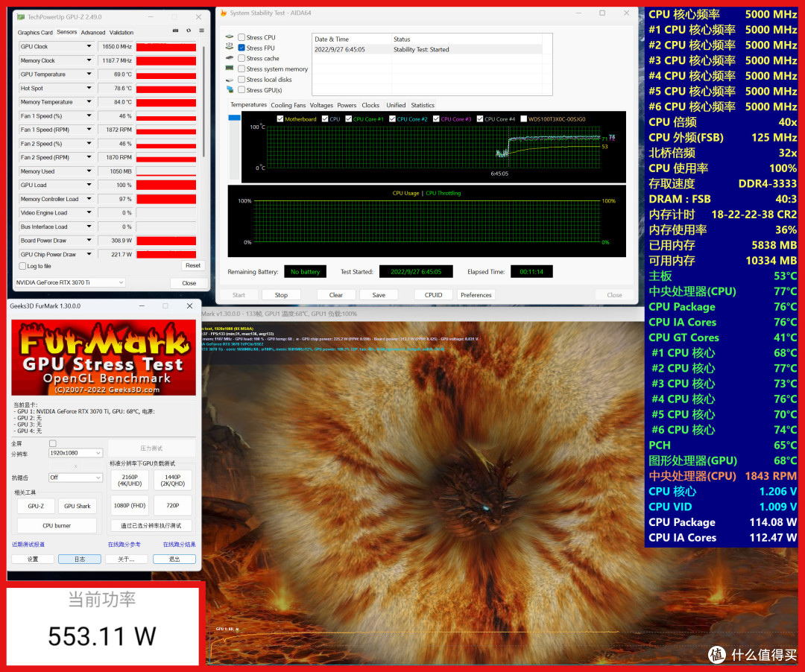This screenshot has height=672, width=805.
Task: Switch to the Cooling Fans tab
Action: click(288, 105)
